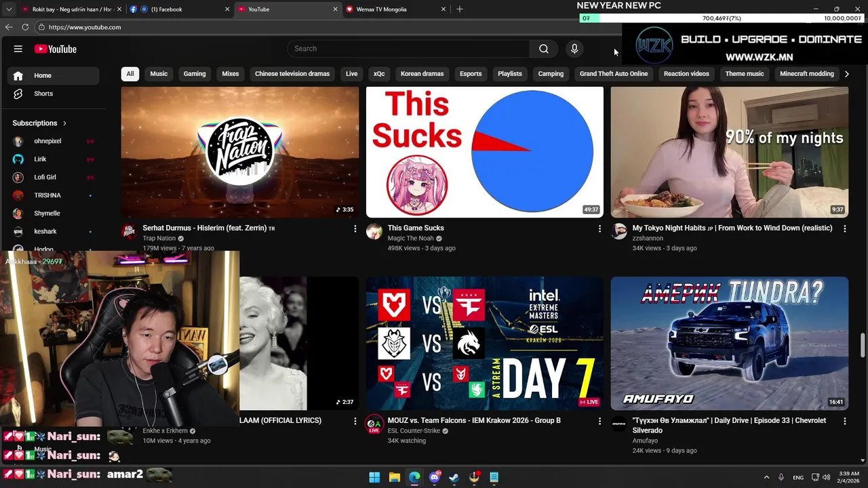The height and width of the screenshot is (488, 868).
Task: Open video title Serhat Durmus - Hislerim
Action: click(209, 228)
